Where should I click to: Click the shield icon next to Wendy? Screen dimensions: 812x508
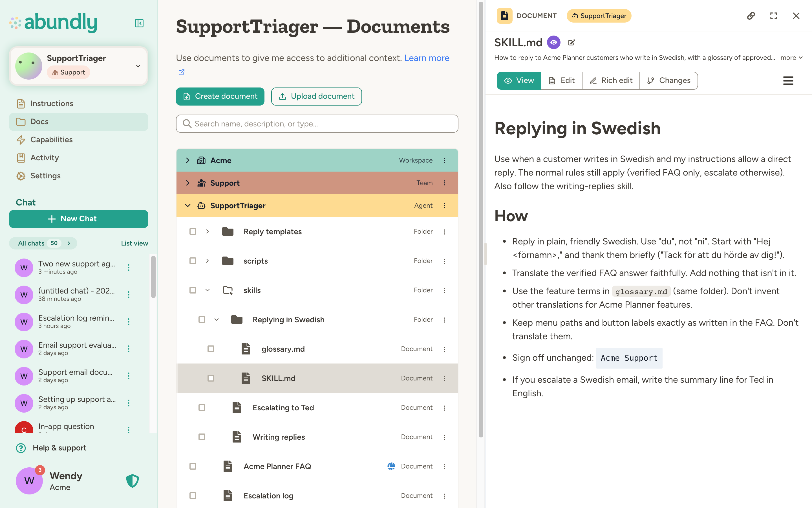pyautogui.click(x=133, y=481)
